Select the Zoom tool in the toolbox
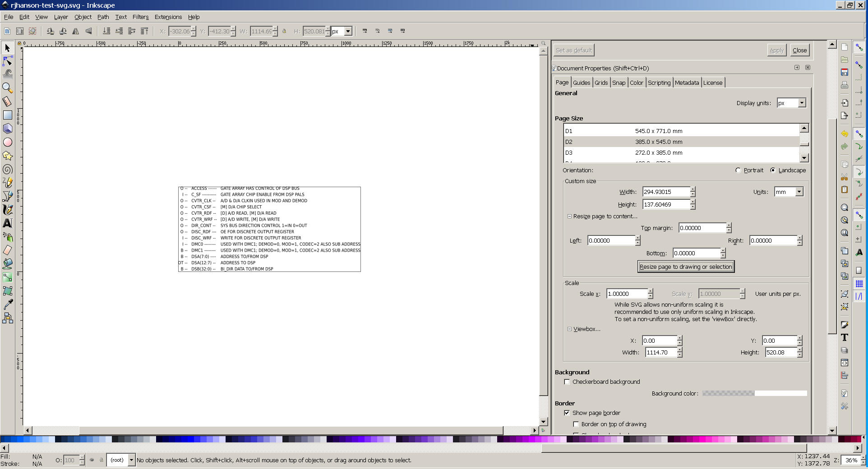The width and height of the screenshot is (868, 469). point(7,88)
